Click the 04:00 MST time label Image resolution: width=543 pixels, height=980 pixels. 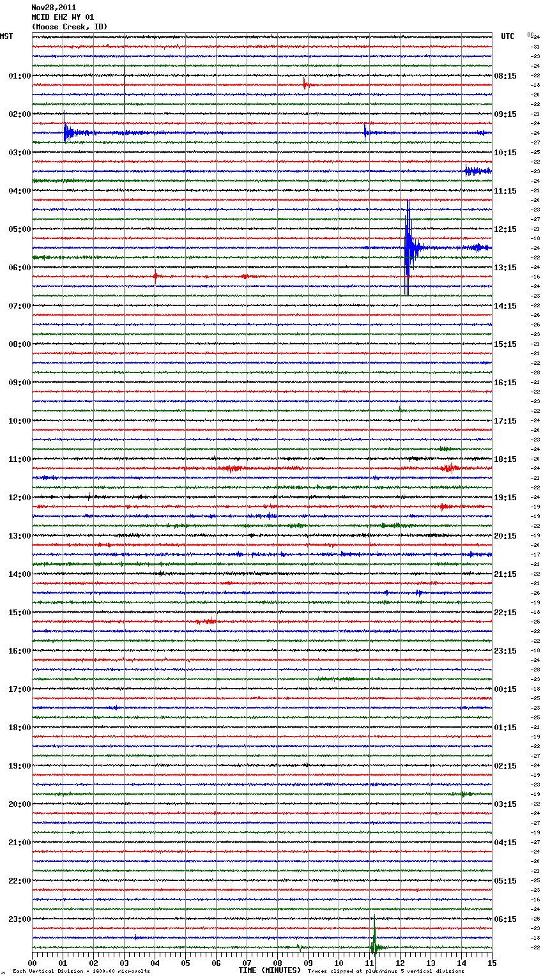click(19, 191)
